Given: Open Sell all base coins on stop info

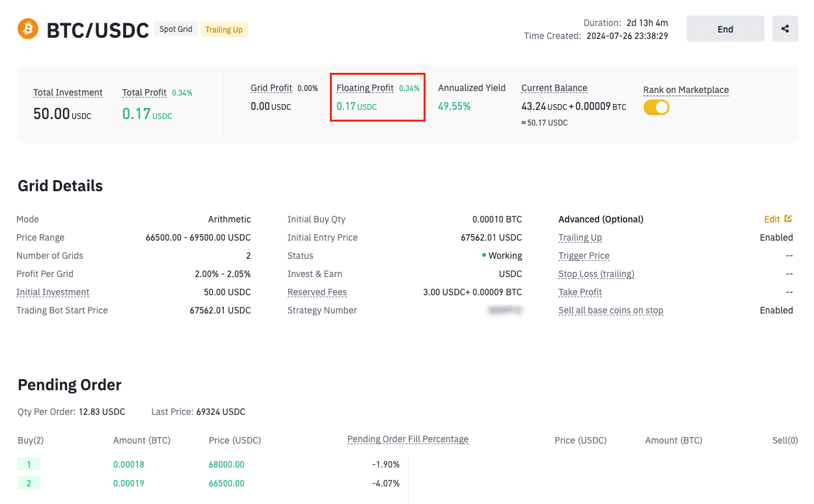Looking at the screenshot, I should pos(610,310).
